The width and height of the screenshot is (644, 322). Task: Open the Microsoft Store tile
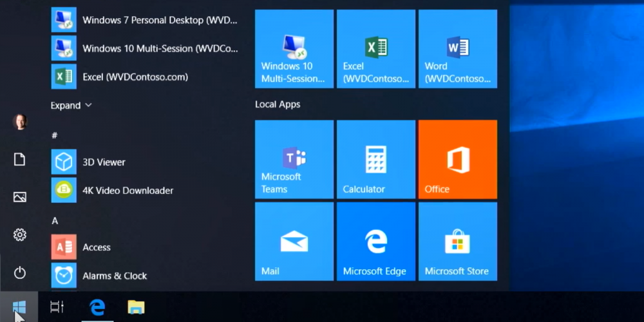tap(457, 241)
